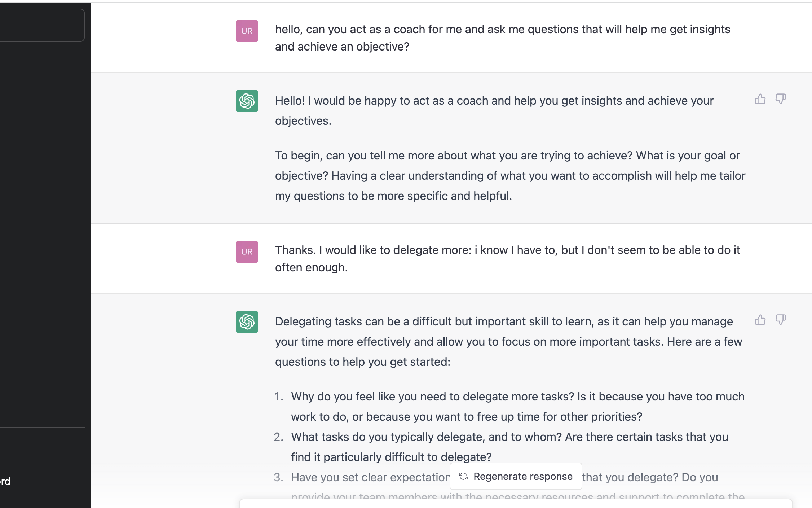Viewport: 812px width, 508px height.
Task: Focus the message input box at the bottom
Action: tap(516, 504)
